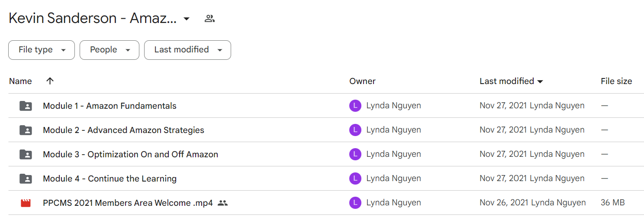Click Lynda Nguyen avatar in Module 1 row

[x=355, y=106]
